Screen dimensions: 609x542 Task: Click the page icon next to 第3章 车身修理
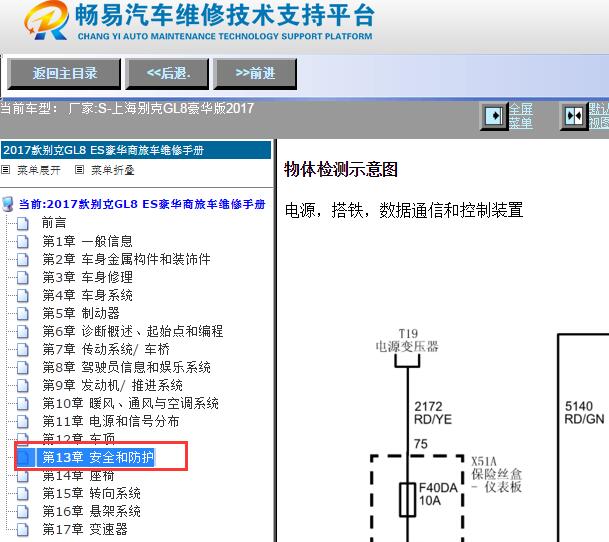[x=23, y=278]
